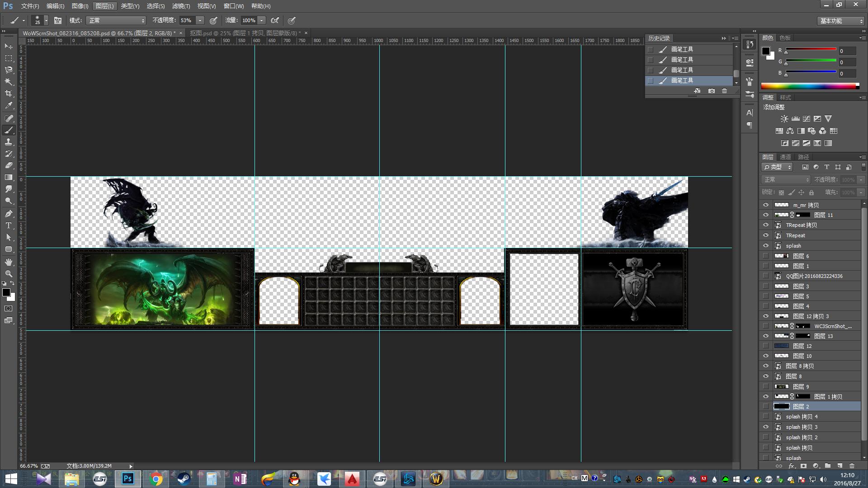Viewport: 868px width, 488px height.
Task: Open the 滤镜(T) menu
Action: (x=181, y=6)
